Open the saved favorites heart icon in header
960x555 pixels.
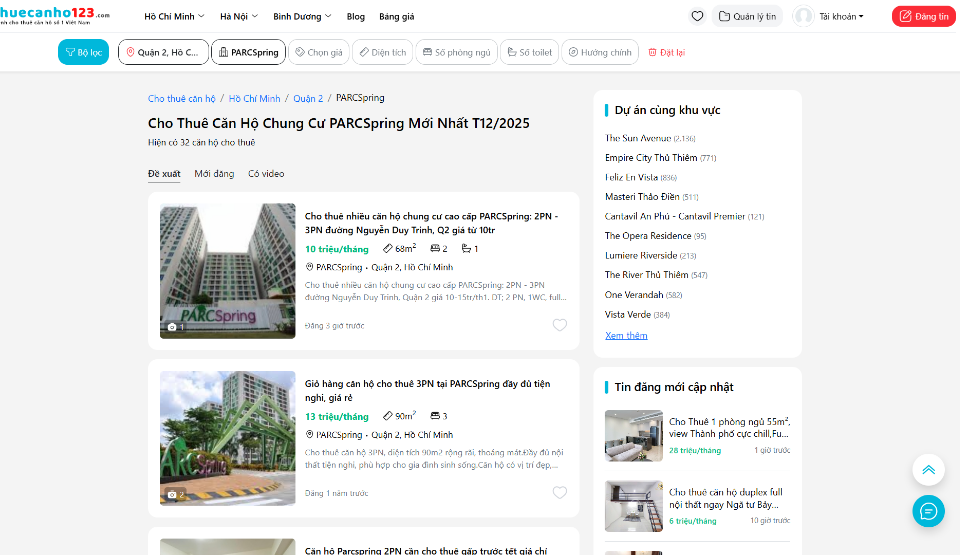(697, 17)
